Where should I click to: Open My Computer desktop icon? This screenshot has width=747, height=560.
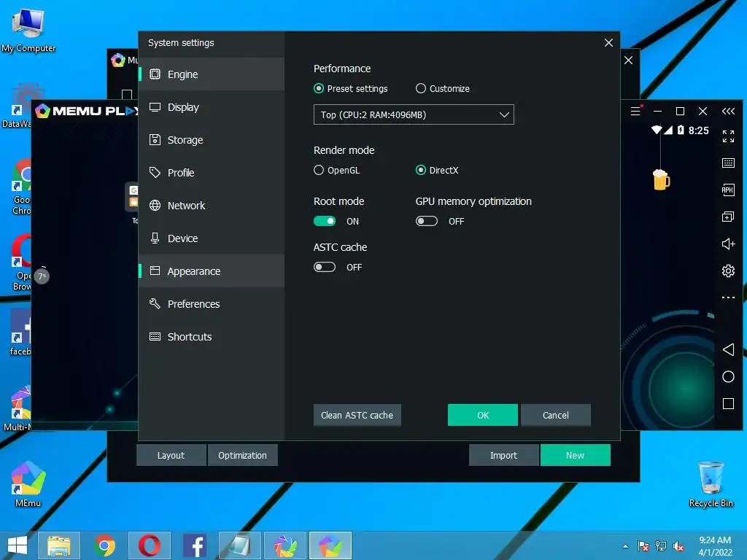(28, 31)
